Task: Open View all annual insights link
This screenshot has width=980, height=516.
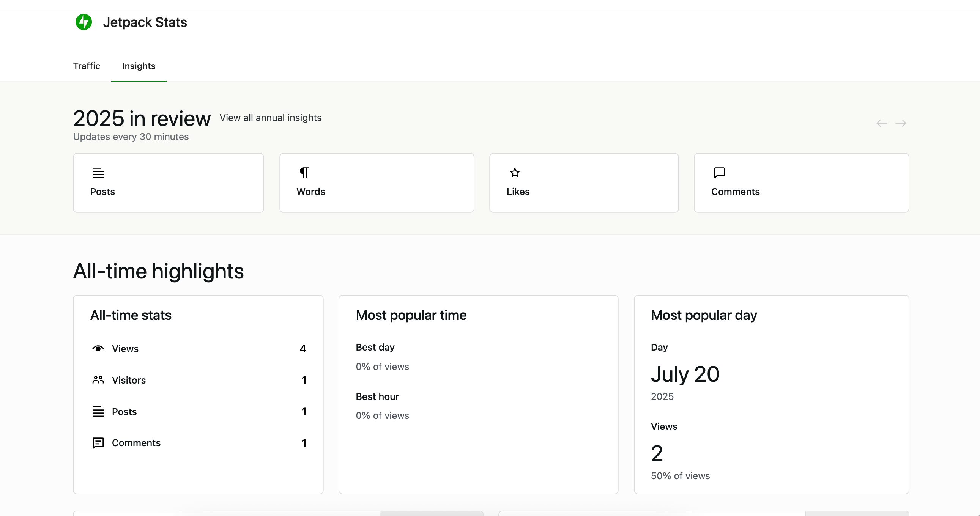Action: [270, 118]
